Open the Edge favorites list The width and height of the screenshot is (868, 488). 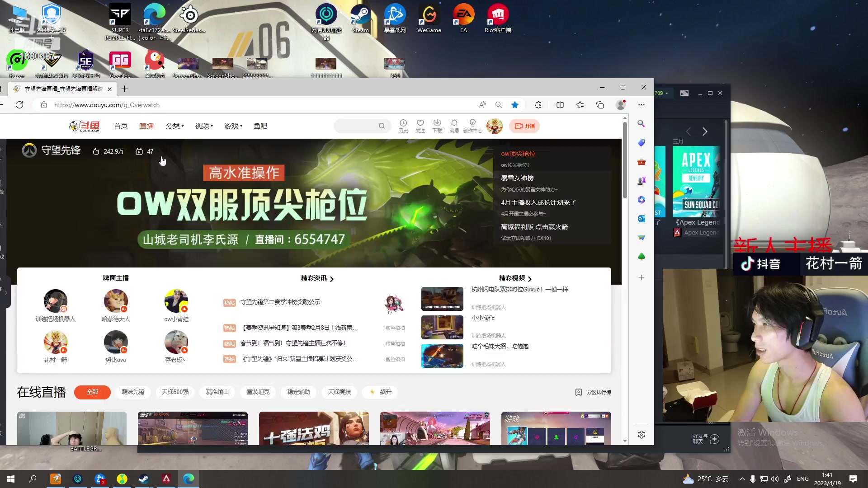580,105
